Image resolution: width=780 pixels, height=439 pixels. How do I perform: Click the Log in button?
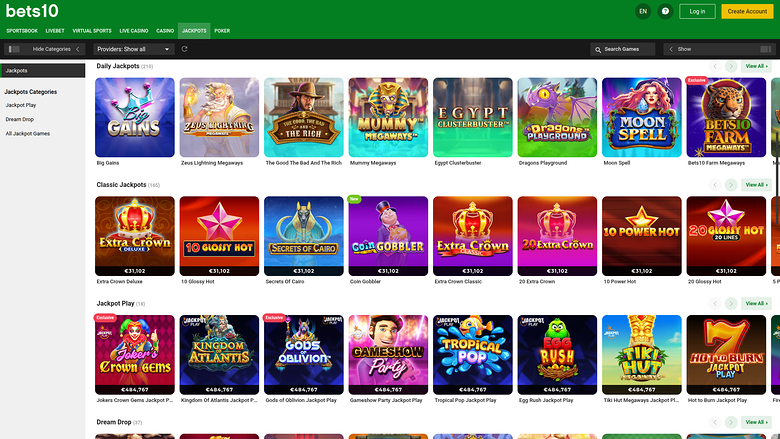pyautogui.click(x=697, y=11)
